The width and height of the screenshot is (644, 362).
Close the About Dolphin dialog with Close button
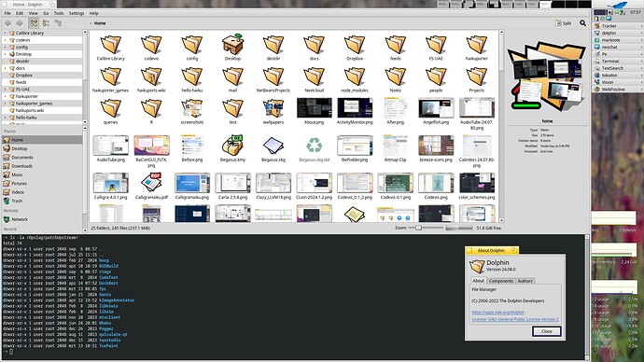coord(547,331)
